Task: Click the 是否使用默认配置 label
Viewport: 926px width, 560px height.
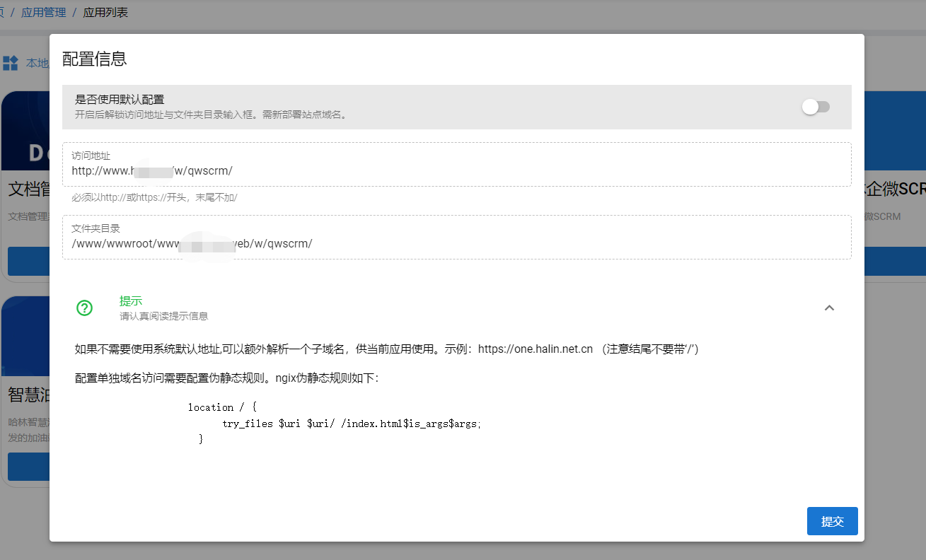Action: point(120,100)
